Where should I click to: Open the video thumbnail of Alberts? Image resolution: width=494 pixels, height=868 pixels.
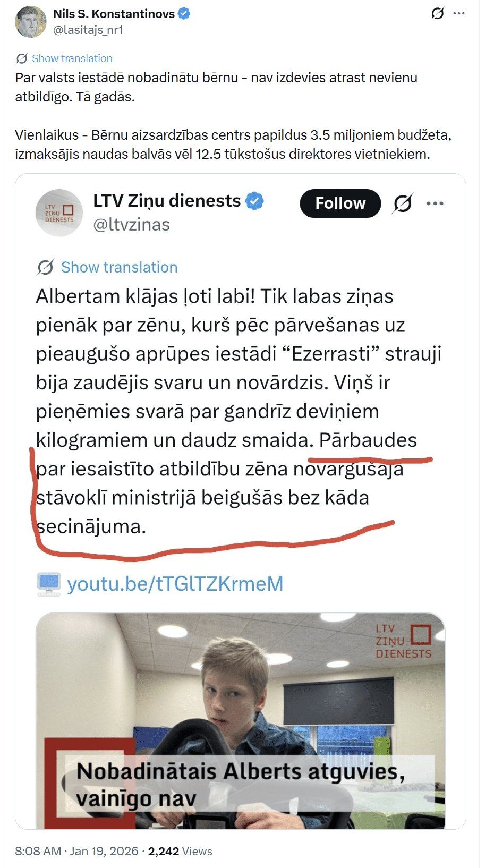tap(240, 721)
